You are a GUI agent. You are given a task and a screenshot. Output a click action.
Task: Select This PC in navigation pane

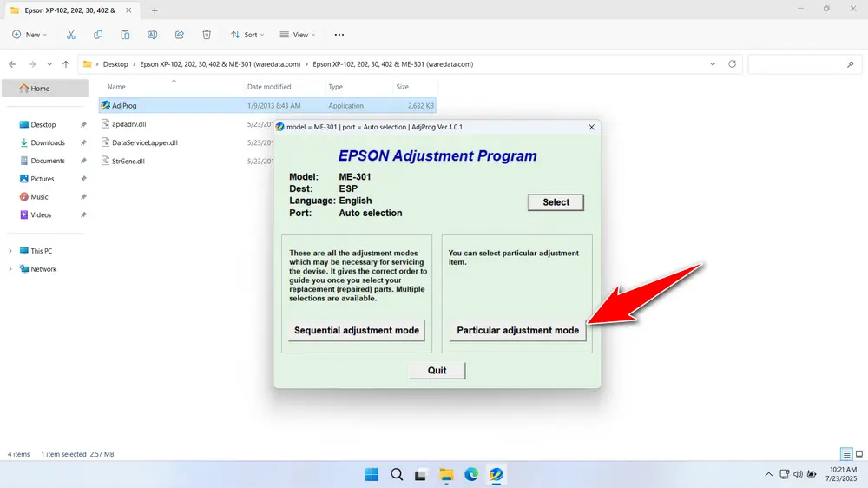[x=41, y=251]
